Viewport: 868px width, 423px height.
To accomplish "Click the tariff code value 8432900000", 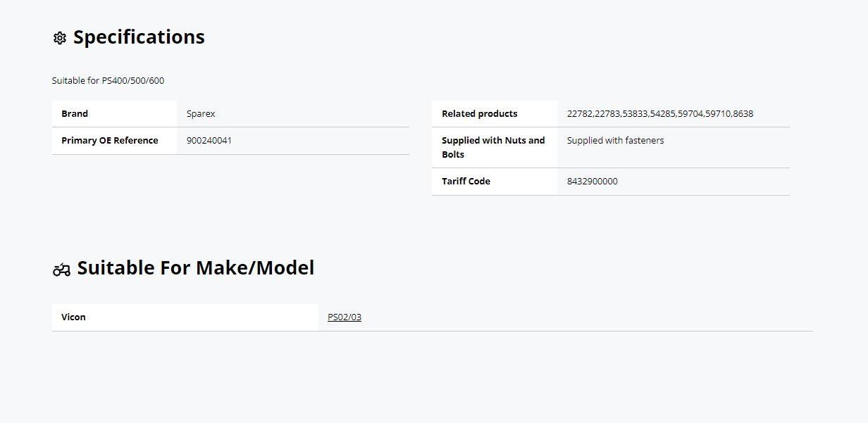I will pos(593,182).
